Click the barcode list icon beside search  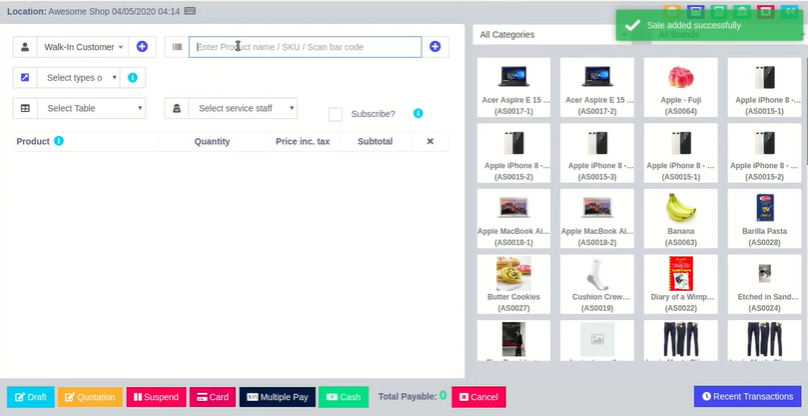click(176, 47)
